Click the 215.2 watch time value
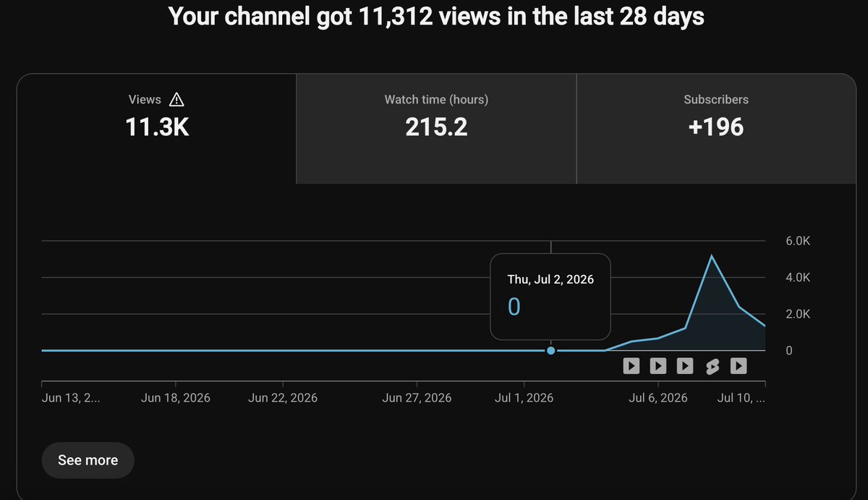Viewport: 868px width, 500px height. [436, 127]
